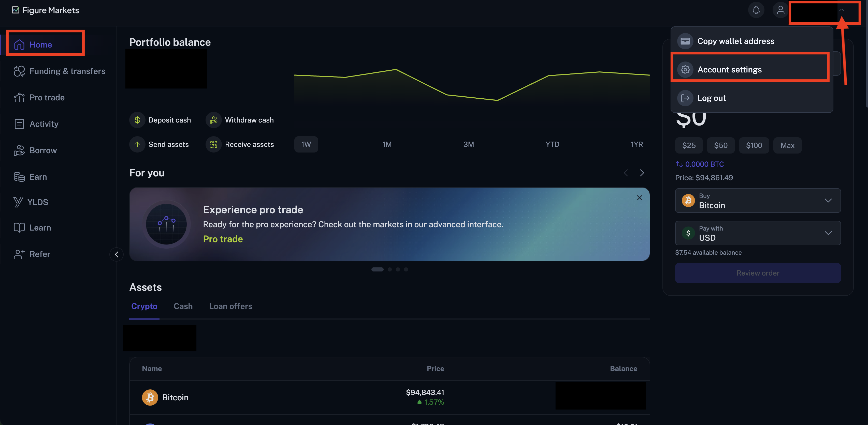Collapse the account menu chevron

[841, 10]
